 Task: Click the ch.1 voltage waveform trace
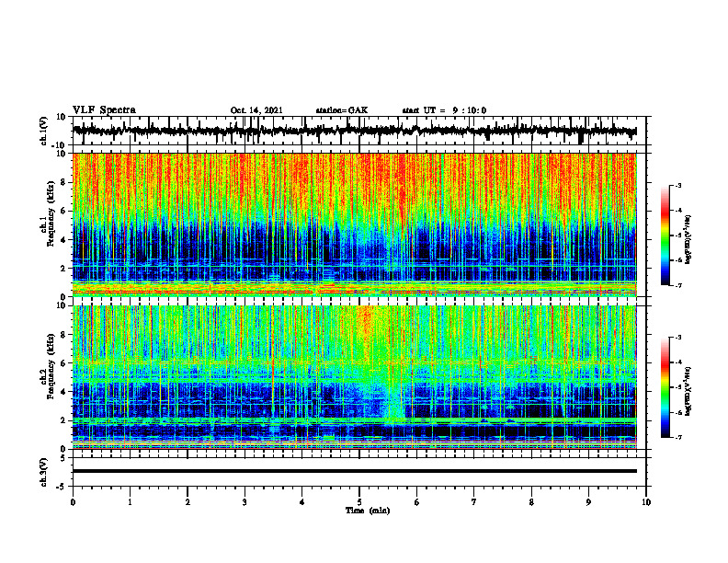(x=354, y=131)
